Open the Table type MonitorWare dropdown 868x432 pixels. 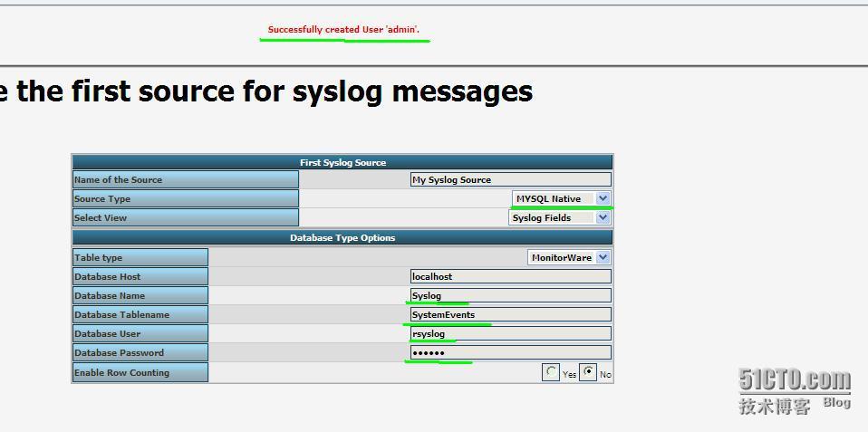pyautogui.click(x=569, y=257)
